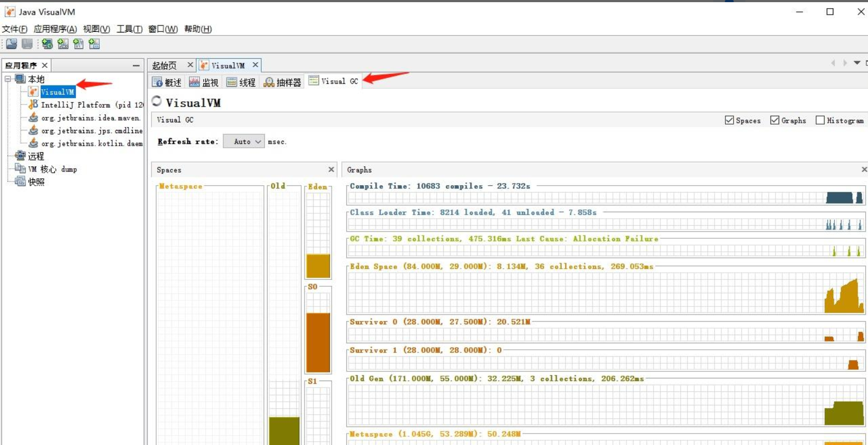Screen dimensions: 868x445
Task: Click the Compile Time graph
Action: [x=606, y=198]
